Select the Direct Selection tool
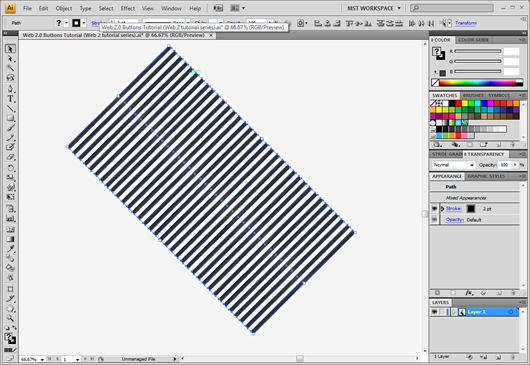Screen dimensions: 530x365 10,59
